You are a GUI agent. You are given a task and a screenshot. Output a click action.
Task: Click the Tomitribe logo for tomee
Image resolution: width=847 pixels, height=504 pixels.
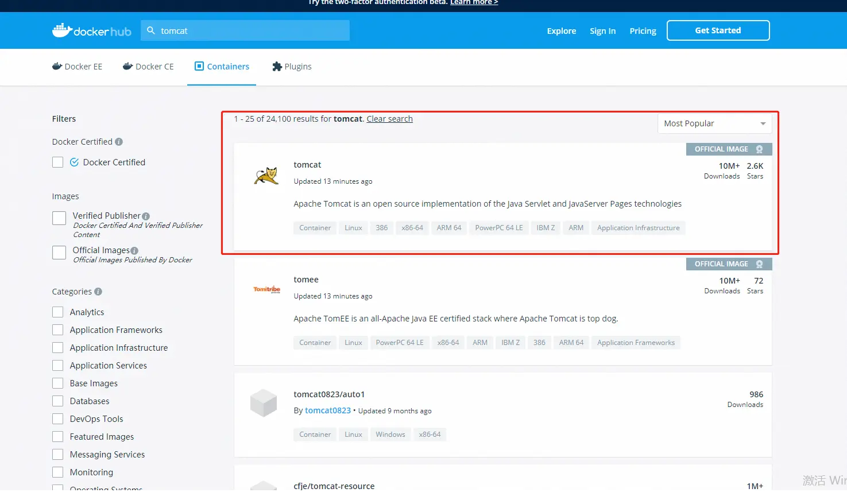click(267, 289)
